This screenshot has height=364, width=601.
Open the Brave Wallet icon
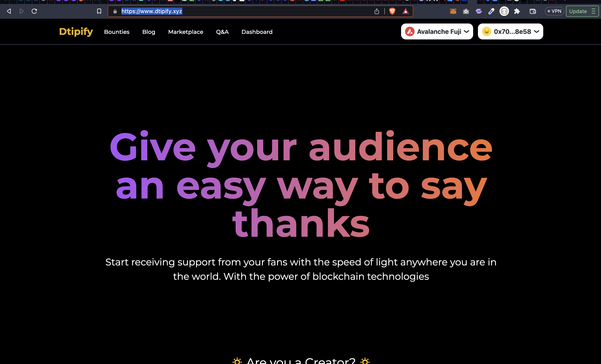click(533, 11)
